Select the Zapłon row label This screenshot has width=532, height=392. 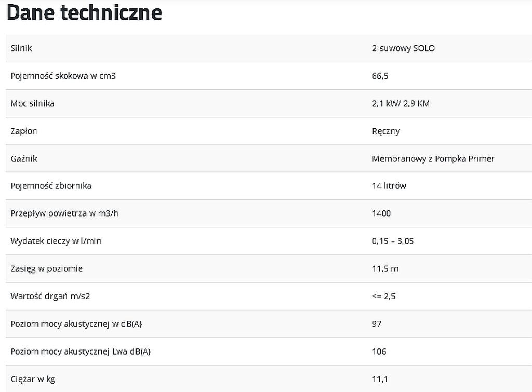24,131
